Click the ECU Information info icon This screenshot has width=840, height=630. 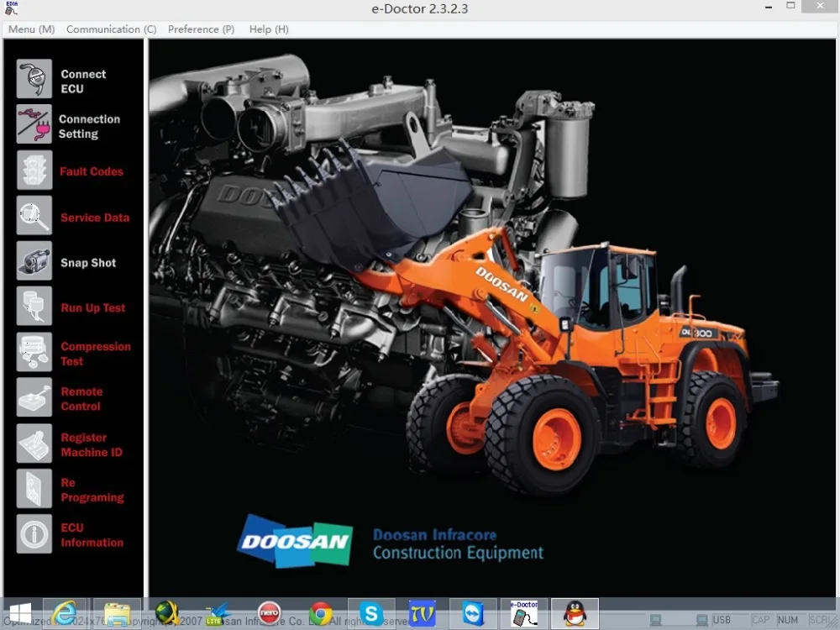[33, 533]
